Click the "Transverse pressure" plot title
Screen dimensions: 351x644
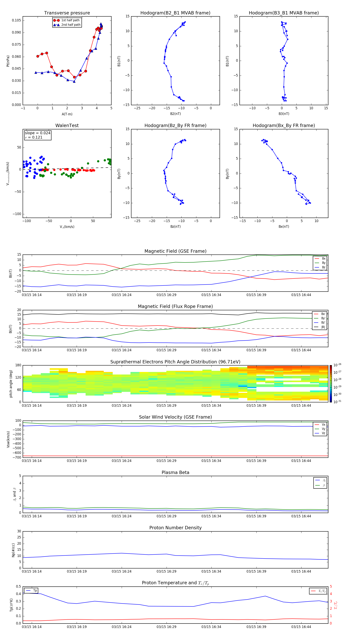[x=67, y=13]
